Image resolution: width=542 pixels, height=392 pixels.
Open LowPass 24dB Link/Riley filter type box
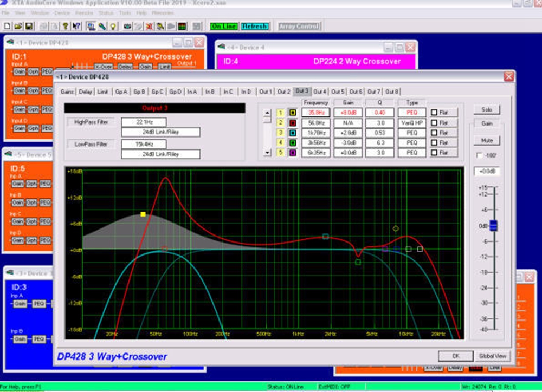pyautogui.click(x=160, y=154)
